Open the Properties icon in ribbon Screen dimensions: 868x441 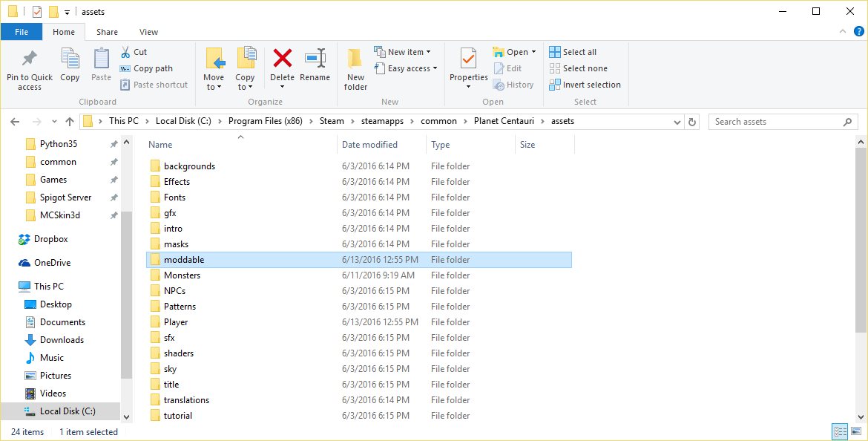(468, 59)
